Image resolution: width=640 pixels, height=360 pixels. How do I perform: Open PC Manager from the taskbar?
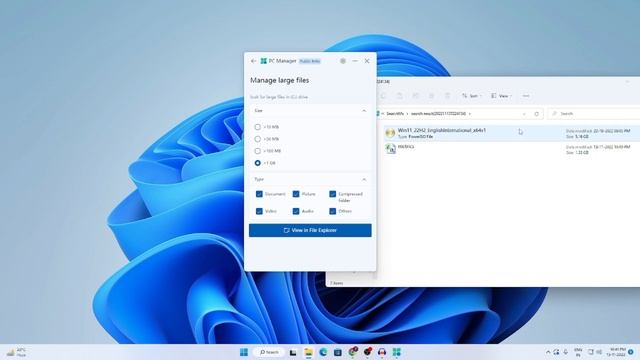[x=397, y=352]
